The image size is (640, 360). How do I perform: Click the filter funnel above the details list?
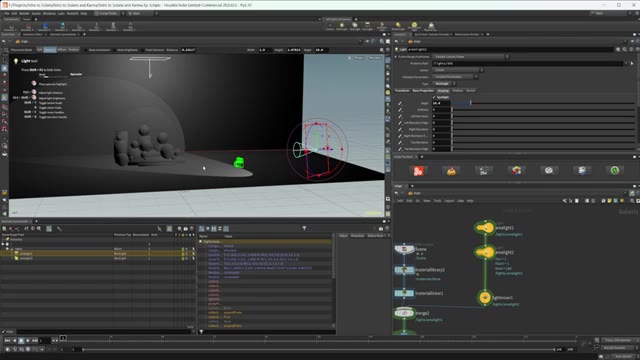(x=304, y=228)
